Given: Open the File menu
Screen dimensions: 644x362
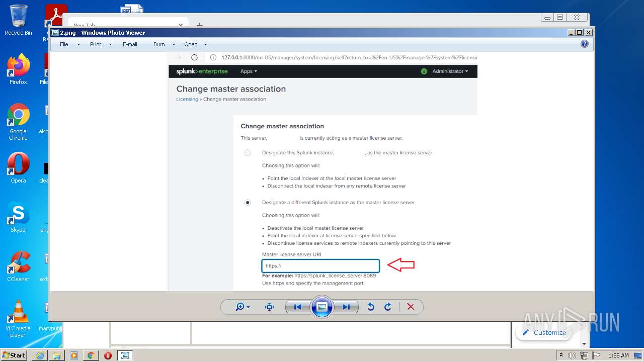Looking at the screenshot, I should (64, 44).
